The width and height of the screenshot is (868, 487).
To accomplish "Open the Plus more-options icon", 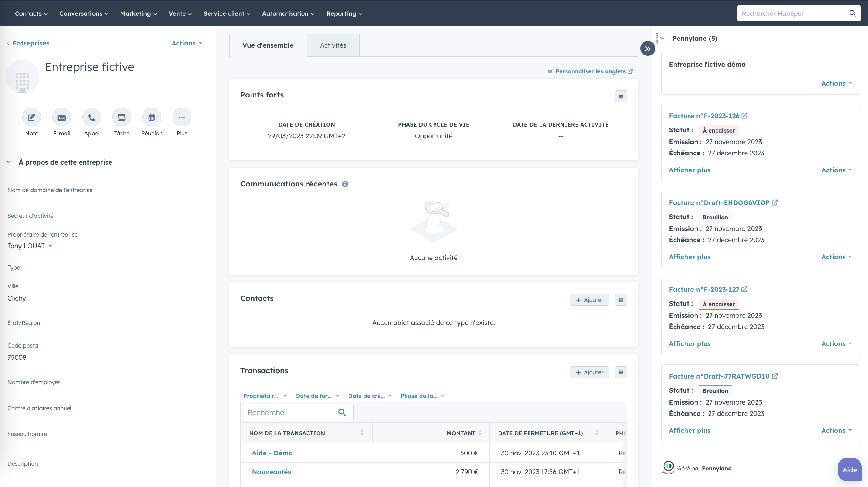I will (182, 118).
